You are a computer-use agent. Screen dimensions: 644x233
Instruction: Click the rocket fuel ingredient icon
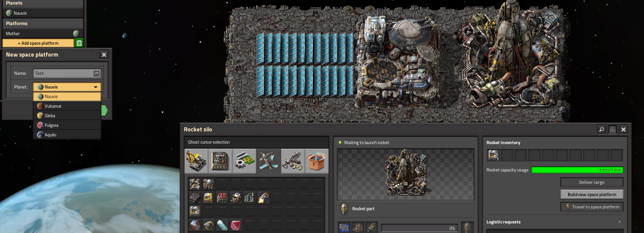point(371,228)
